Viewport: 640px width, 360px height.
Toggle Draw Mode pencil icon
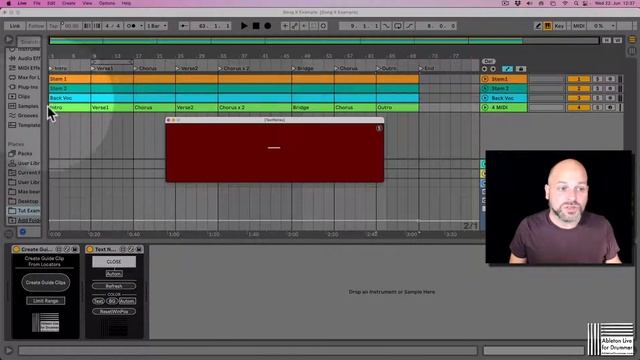tap(538, 26)
